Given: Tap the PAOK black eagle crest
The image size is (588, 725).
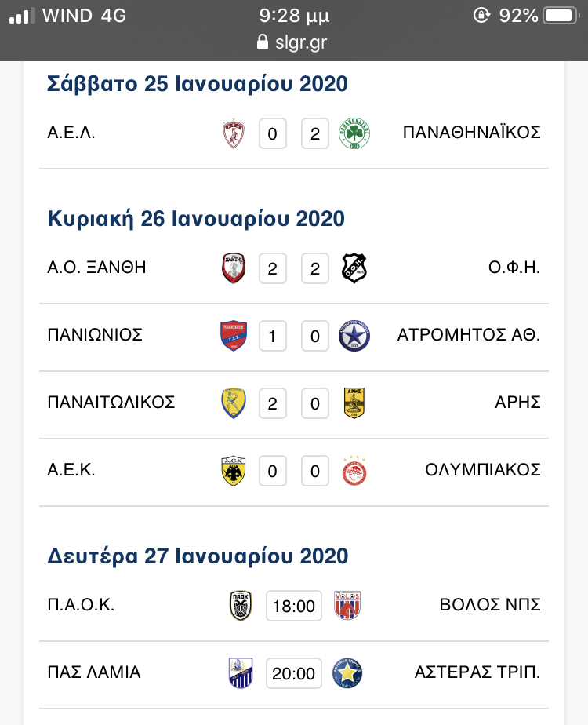Looking at the screenshot, I should pyautogui.click(x=241, y=606).
